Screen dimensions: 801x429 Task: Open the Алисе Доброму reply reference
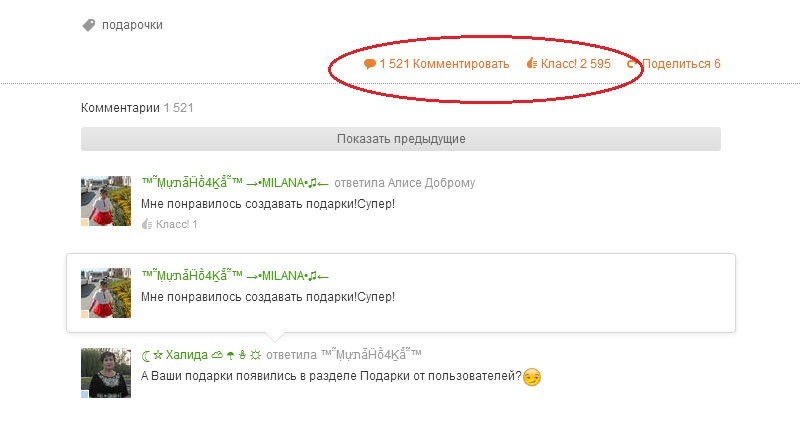coord(431,183)
